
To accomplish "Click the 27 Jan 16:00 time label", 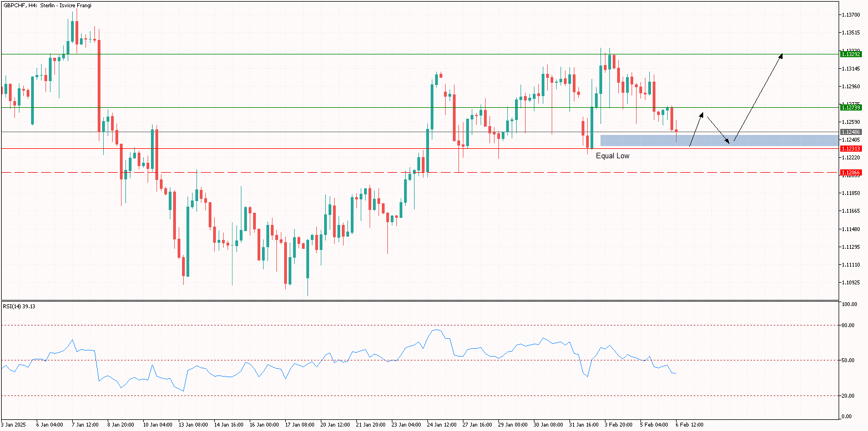I will point(477,425).
